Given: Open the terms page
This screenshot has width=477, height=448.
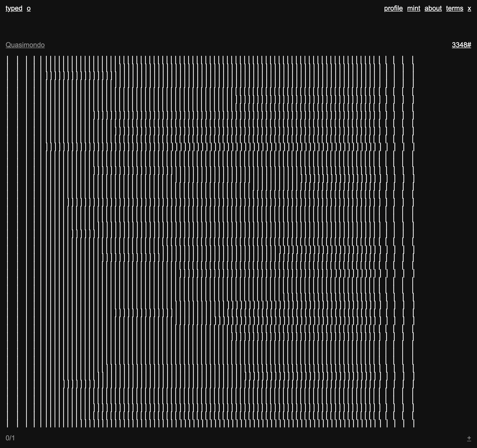Looking at the screenshot, I should pyautogui.click(x=454, y=8).
